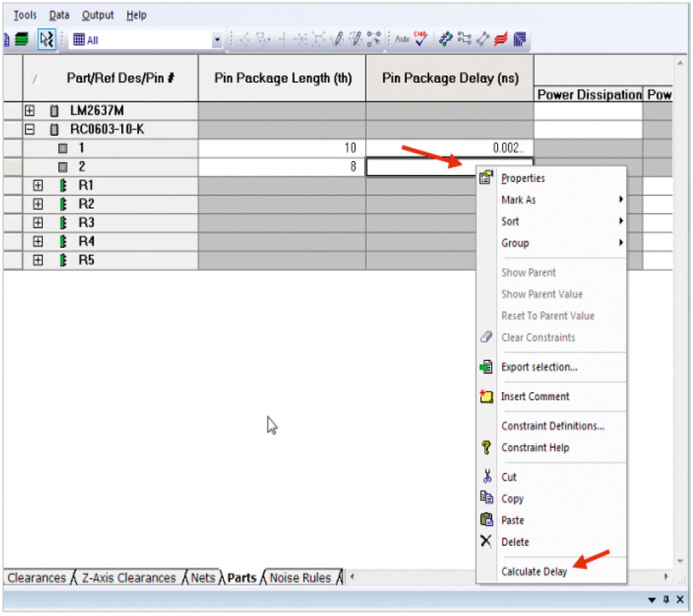Choose Cut from context menu
The width and height of the screenshot is (693, 616).
551,478
